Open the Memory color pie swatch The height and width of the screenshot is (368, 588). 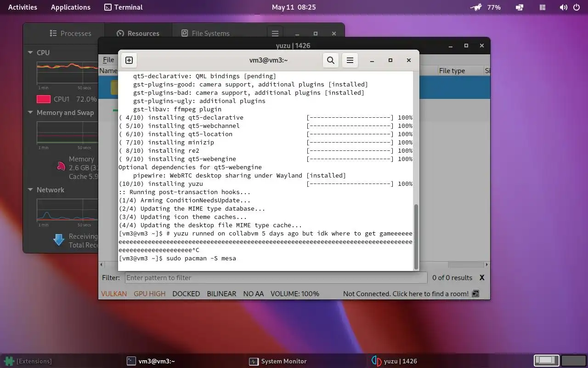coord(61,166)
